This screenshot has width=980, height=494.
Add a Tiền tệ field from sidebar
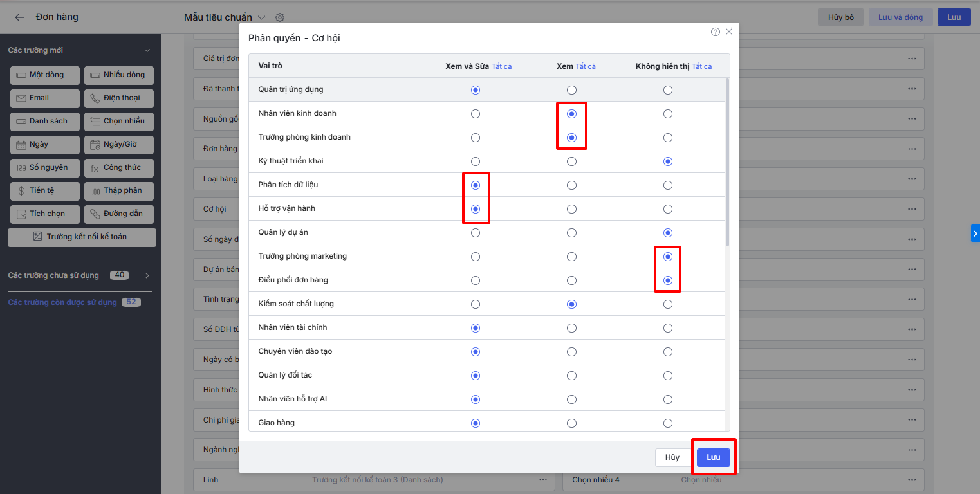45,191
